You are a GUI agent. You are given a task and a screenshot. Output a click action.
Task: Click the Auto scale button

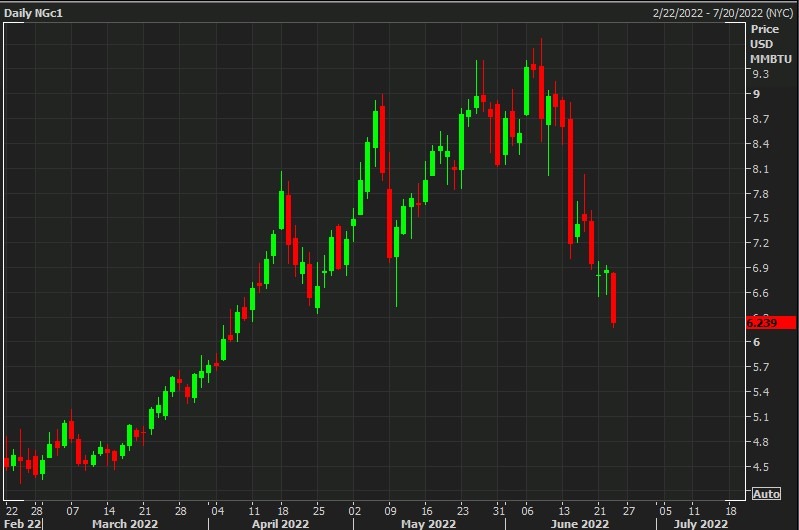[766, 494]
